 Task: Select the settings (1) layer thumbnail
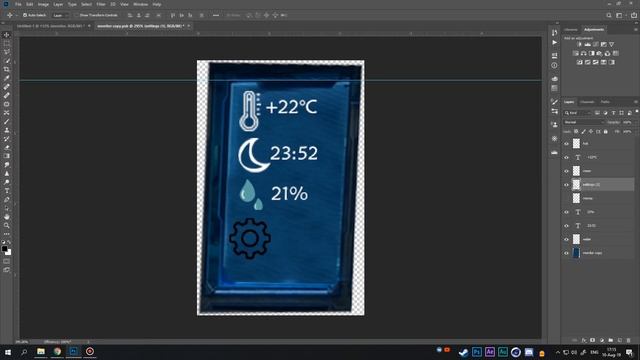(x=576, y=184)
